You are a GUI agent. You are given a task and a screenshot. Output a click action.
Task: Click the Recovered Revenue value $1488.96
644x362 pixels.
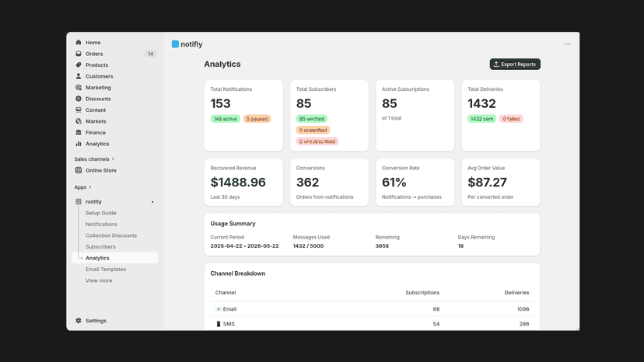click(x=238, y=183)
